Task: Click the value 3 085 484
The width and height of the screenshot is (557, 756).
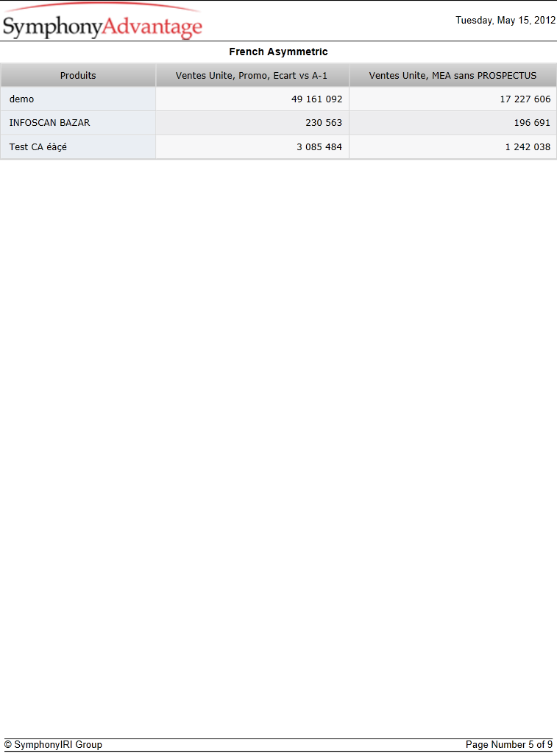Action: point(319,146)
